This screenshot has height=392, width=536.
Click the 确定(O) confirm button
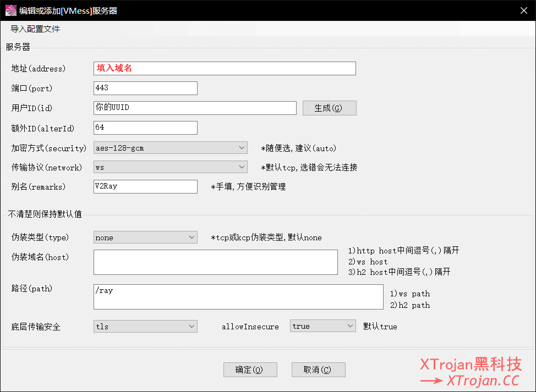(250, 370)
